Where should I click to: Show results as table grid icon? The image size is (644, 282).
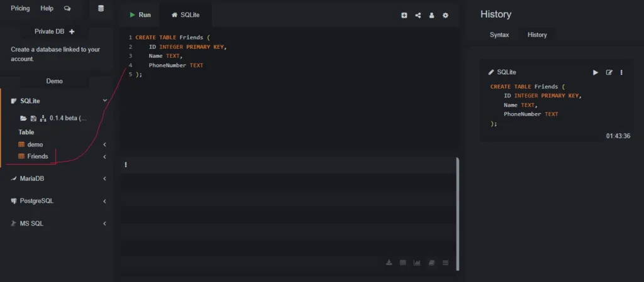(402, 263)
